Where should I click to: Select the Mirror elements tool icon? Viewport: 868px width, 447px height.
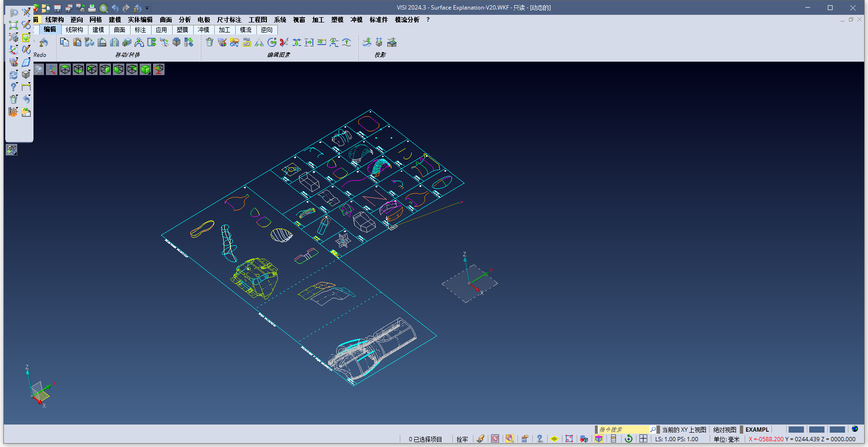[x=114, y=43]
